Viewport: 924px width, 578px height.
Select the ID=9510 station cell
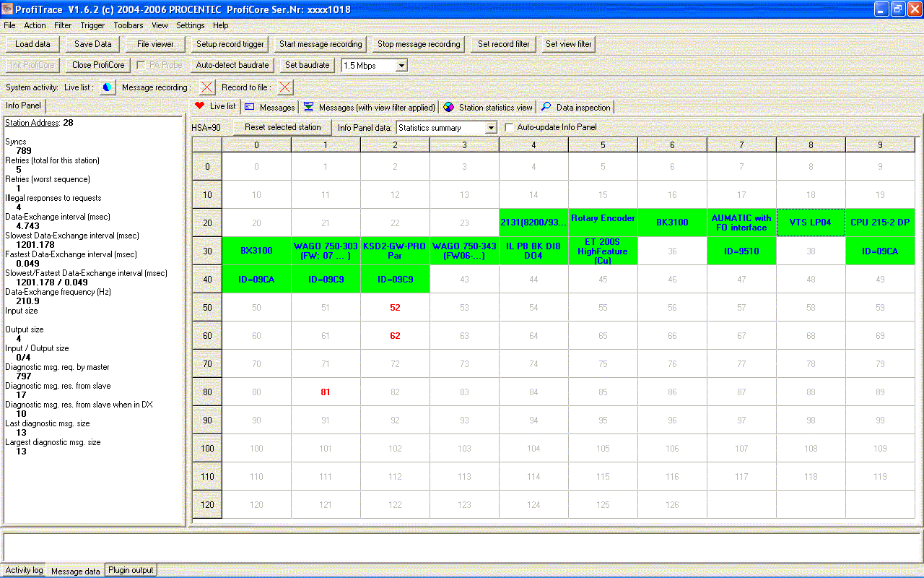point(741,251)
